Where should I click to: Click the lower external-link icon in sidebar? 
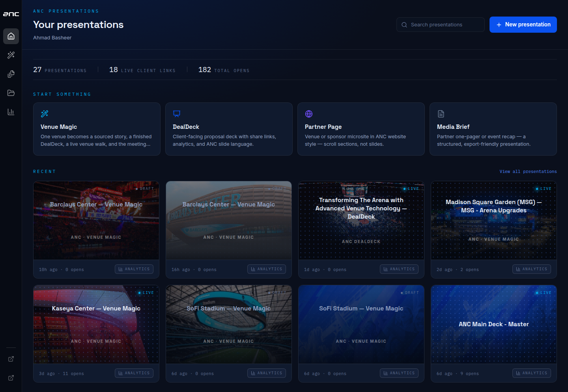pos(11,378)
